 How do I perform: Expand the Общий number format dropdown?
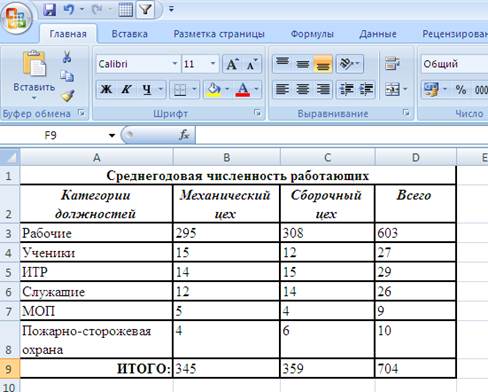(454, 64)
